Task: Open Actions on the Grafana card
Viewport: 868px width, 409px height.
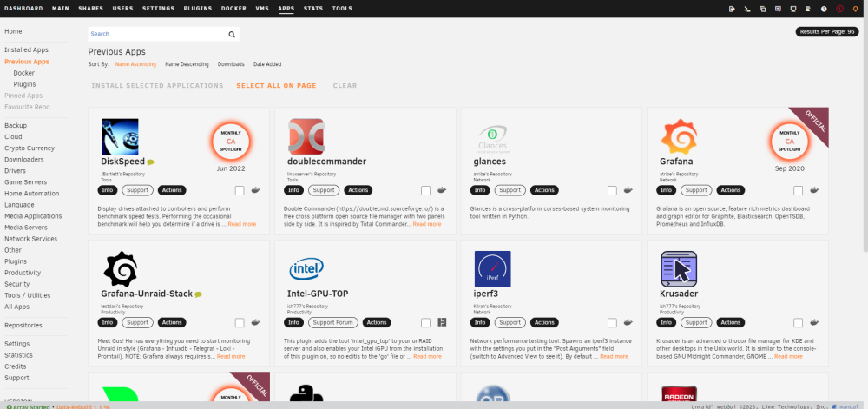Action: (x=730, y=190)
